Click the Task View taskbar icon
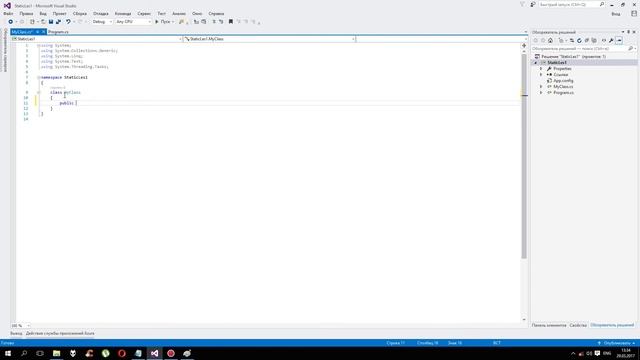Image resolution: width=640 pixels, height=360 pixels. [x=40, y=353]
